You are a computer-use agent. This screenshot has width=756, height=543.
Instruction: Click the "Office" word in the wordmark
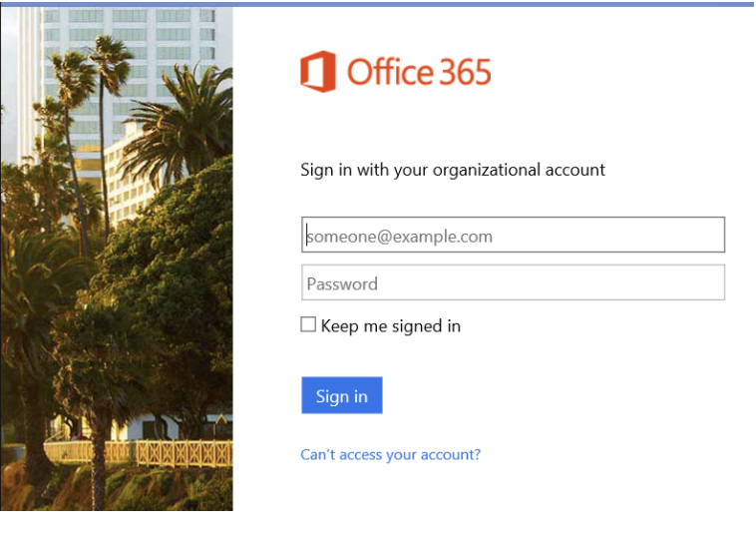coord(391,72)
